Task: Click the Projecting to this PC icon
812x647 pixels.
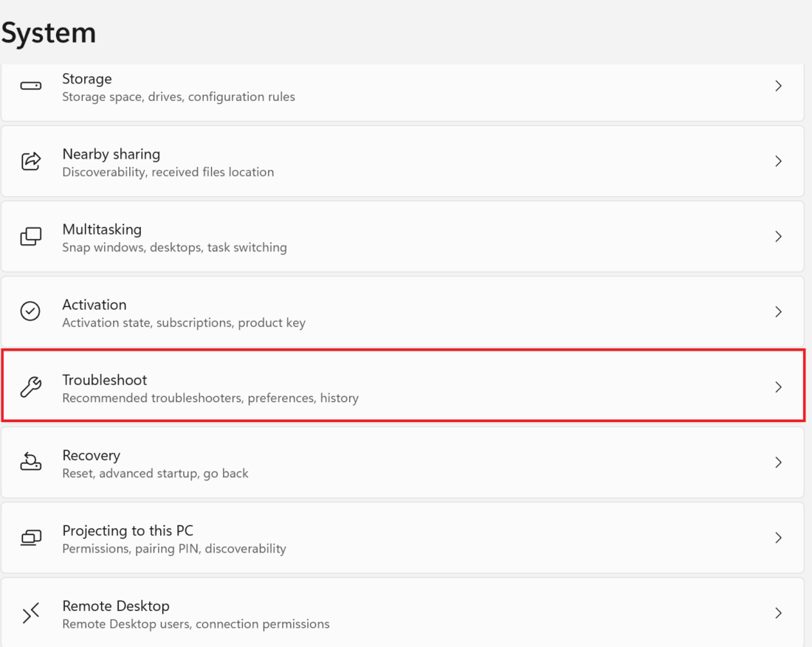Action: (x=30, y=538)
